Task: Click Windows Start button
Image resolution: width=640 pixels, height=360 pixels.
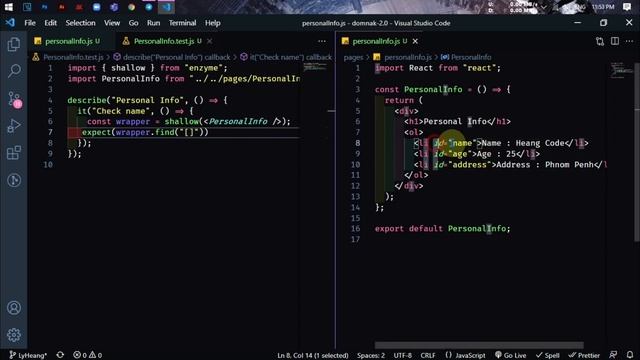Action: point(8,7)
